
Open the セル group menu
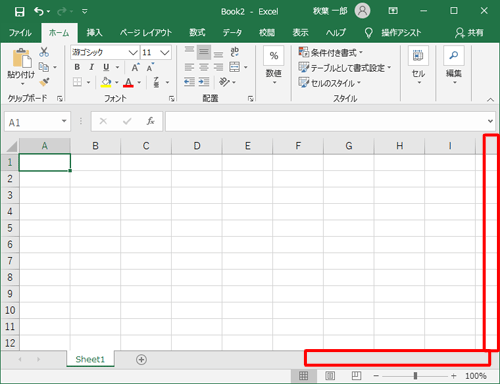pos(418,65)
